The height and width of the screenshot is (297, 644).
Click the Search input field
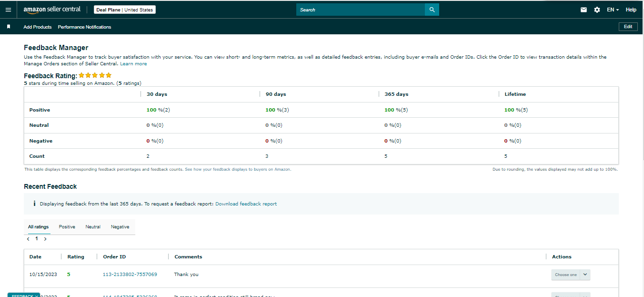coord(361,10)
